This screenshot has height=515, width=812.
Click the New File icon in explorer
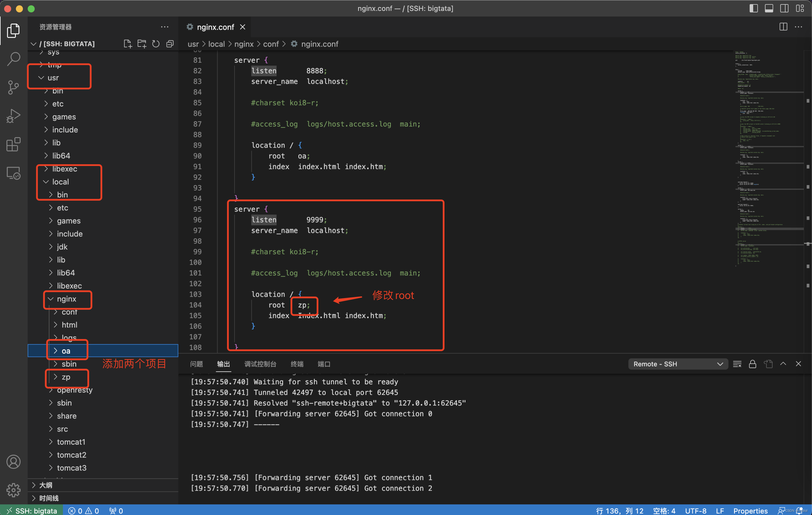pos(128,44)
